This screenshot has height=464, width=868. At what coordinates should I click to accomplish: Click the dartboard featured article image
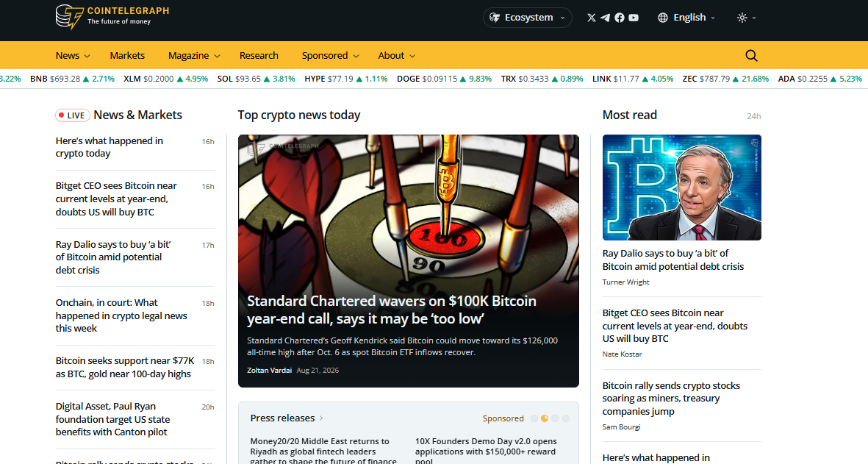(x=408, y=213)
